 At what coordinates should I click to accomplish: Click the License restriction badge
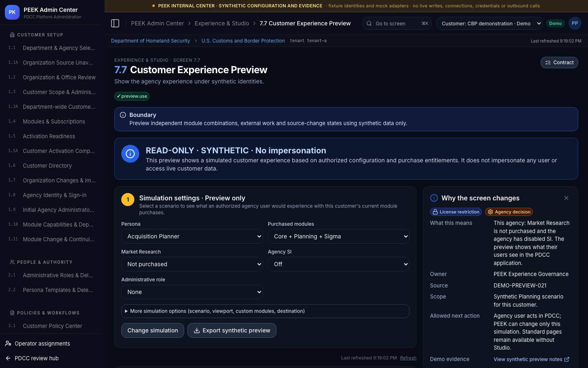point(456,212)
